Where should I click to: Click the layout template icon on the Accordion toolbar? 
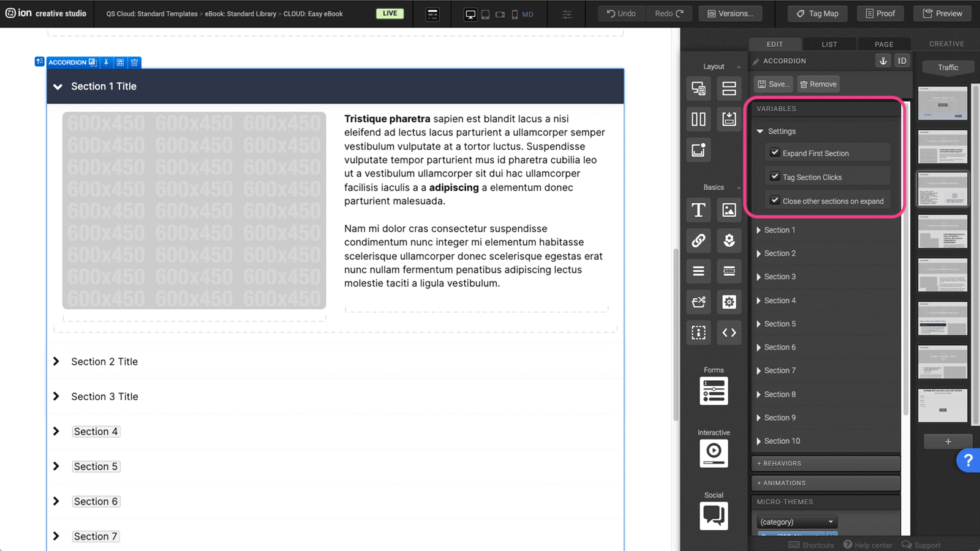(x=121, y=62)
